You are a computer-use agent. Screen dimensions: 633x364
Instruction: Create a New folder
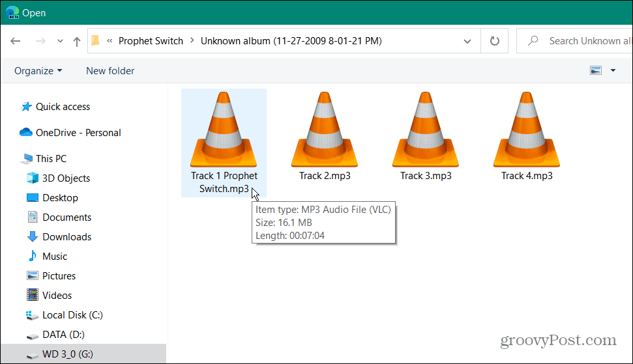point(110,70)
